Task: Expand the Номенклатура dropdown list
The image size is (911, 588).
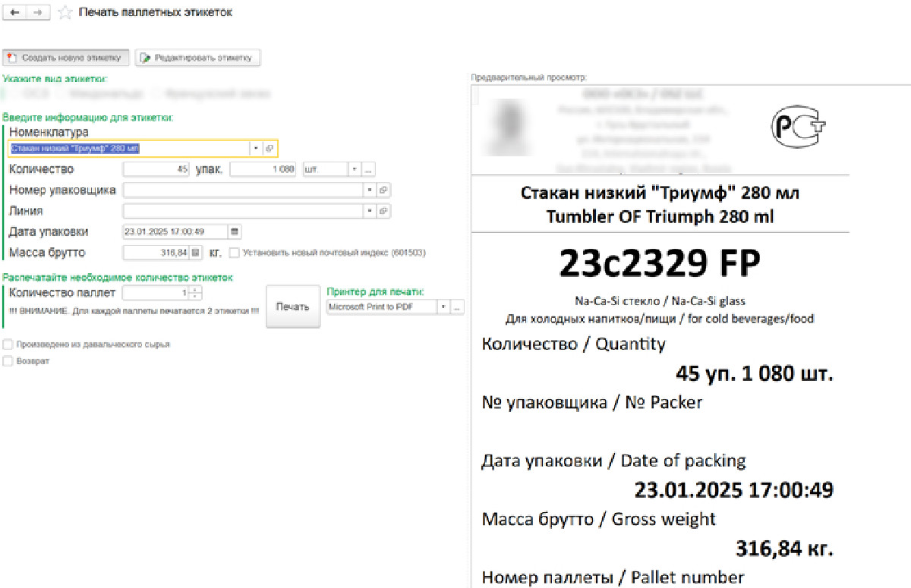Action: coord(256,148)
